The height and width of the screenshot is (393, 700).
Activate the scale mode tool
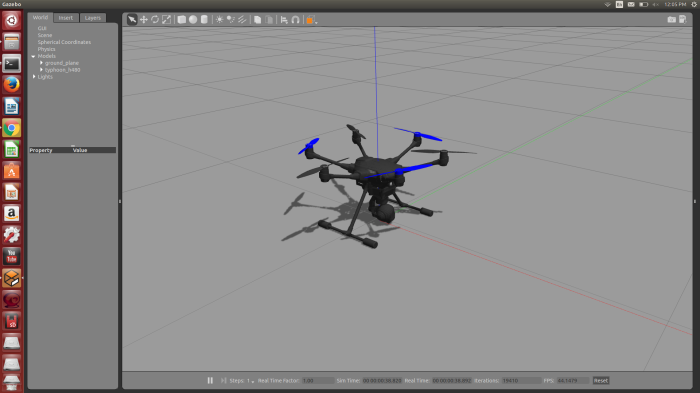coord(167,20)
